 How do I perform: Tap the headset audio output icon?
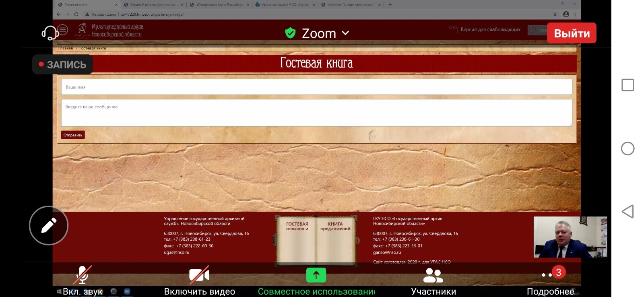tap(50, 32)
